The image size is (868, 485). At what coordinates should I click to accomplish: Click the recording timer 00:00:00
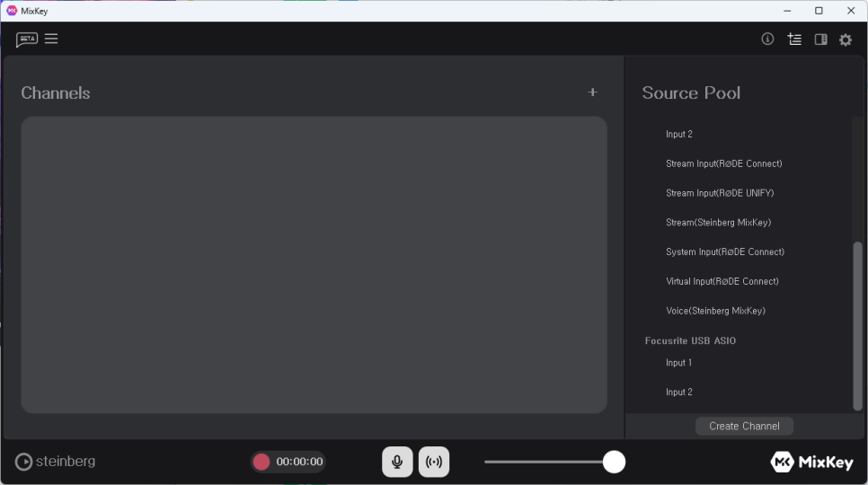[x=299, y=462]
